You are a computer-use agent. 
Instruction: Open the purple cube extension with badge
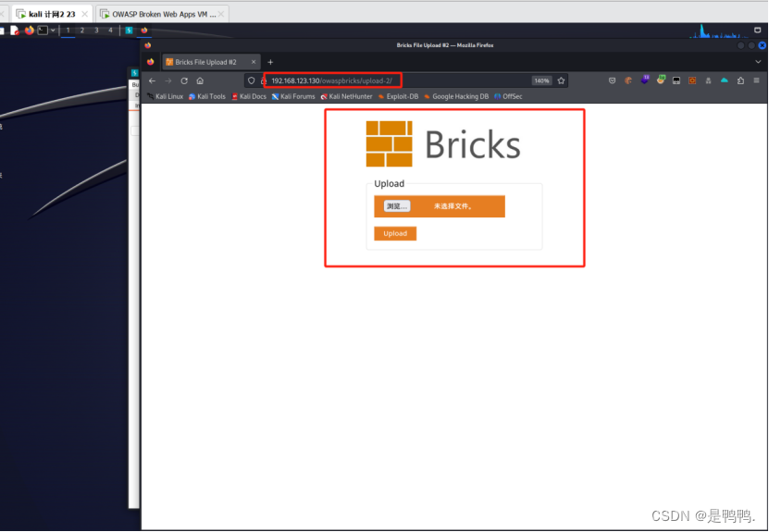tap(644, 80)
